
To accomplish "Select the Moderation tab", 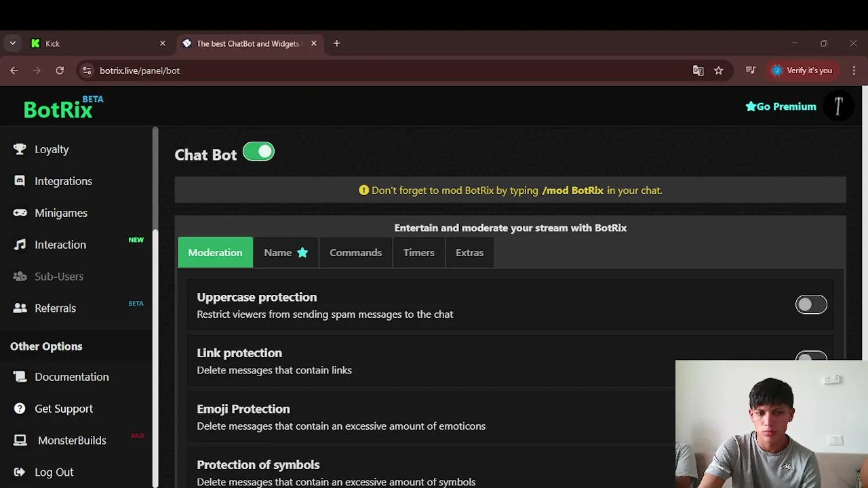I will pyautogui.click(x=215, y=253).
